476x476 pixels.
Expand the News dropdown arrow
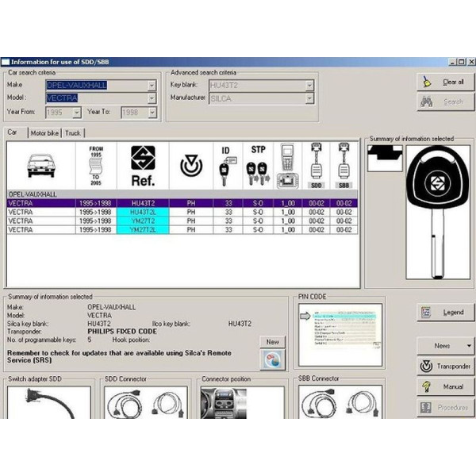pyautogui.click(x=469, y=346)
